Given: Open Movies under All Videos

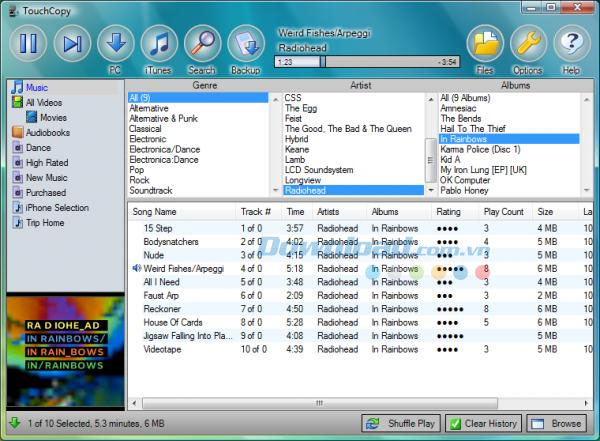Looking at the screenshot, I should tap(54, 117).
